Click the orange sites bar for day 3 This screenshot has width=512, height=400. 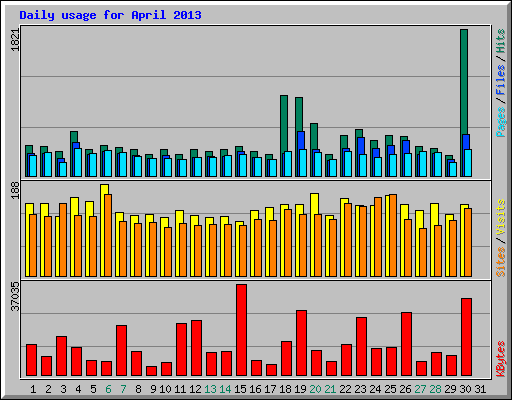pyautogui.click(x=63, y=240)
